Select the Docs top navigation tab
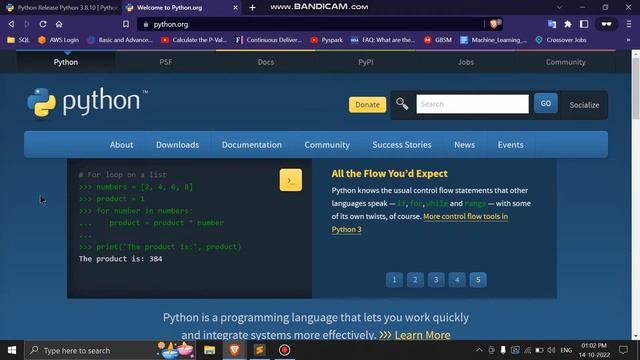640x360 pixels. pos(266,62)
